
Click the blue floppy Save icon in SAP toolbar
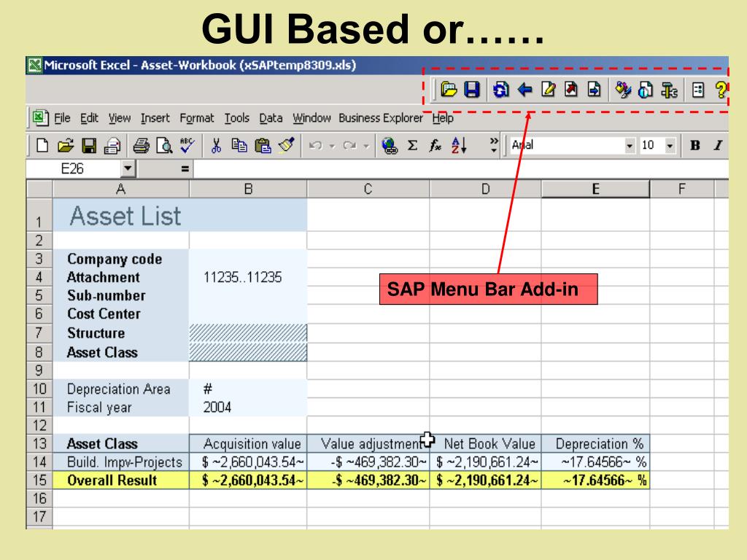(x=472, y=90)
